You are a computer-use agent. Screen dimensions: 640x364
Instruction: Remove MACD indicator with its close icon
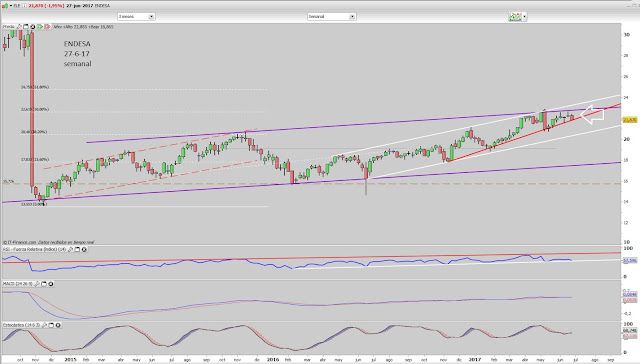(51, 284)
